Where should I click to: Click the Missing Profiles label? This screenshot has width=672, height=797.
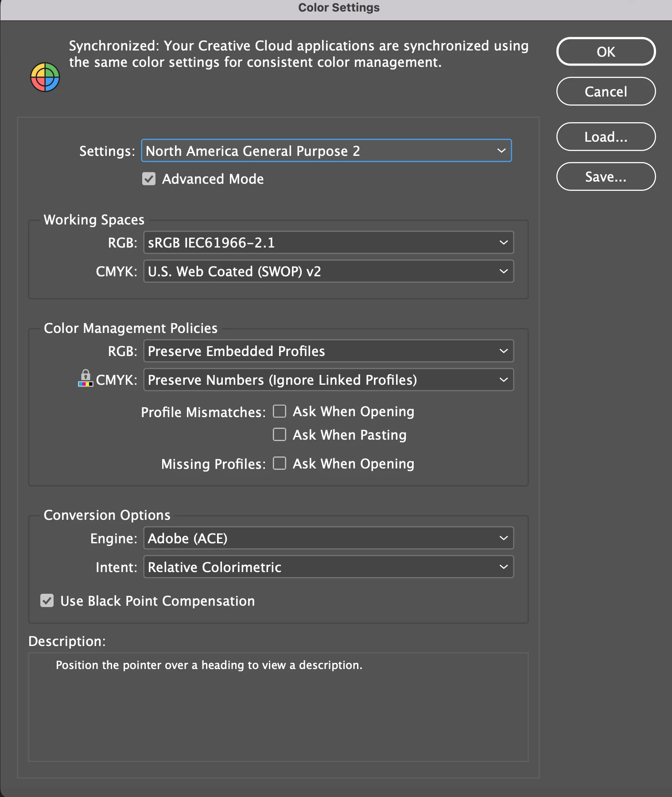pyautogui.click(x=214, y=464)
